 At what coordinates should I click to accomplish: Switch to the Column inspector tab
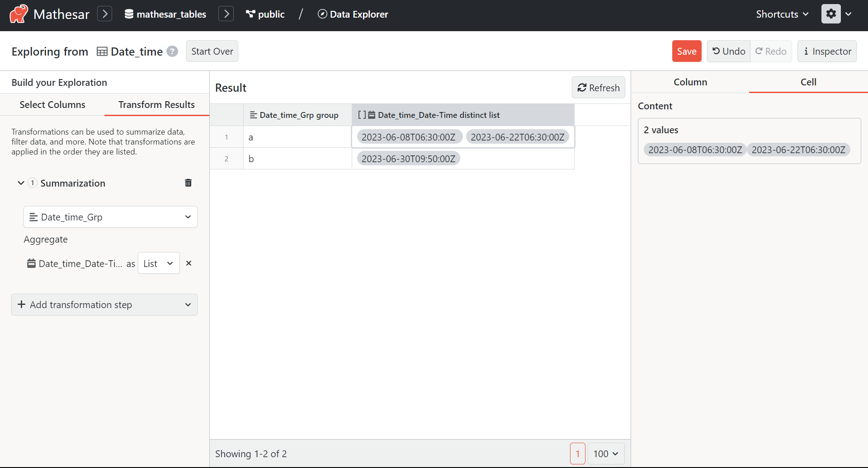coord(690,82)
